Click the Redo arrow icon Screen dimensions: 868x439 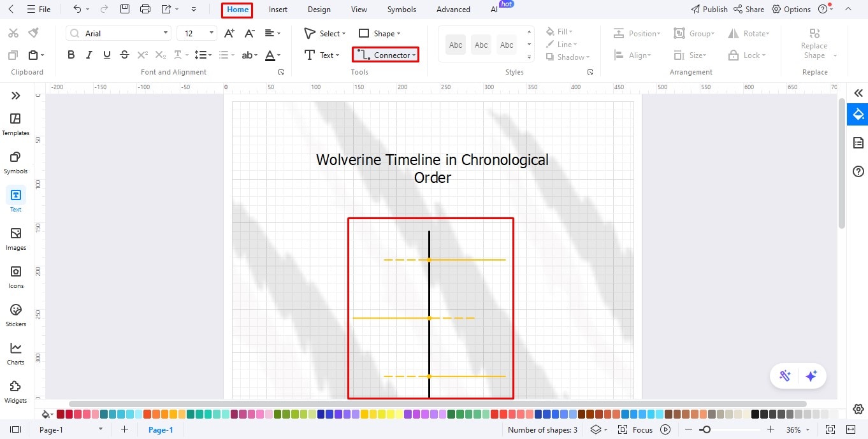click(x=104, y=9)
